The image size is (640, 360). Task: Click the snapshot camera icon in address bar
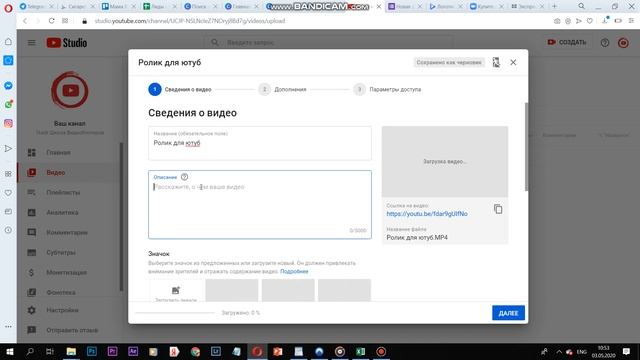(x=557, y=21)
